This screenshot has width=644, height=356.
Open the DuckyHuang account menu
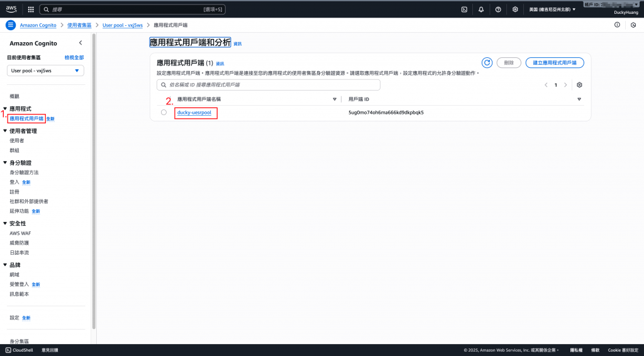click(x=626, y=13)
